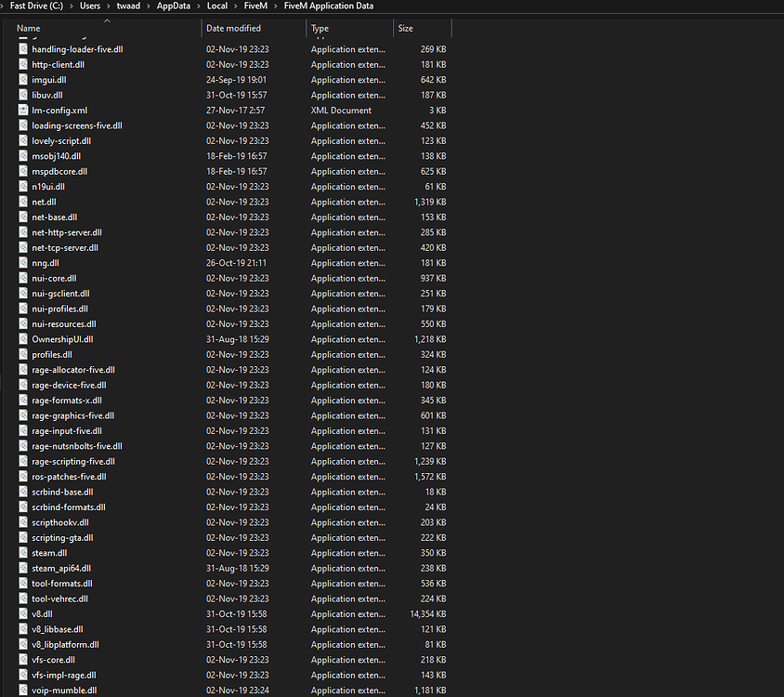Select the scripthookv.dll file icon
This screenshot has width=784, height=697.
coord(22,521)
